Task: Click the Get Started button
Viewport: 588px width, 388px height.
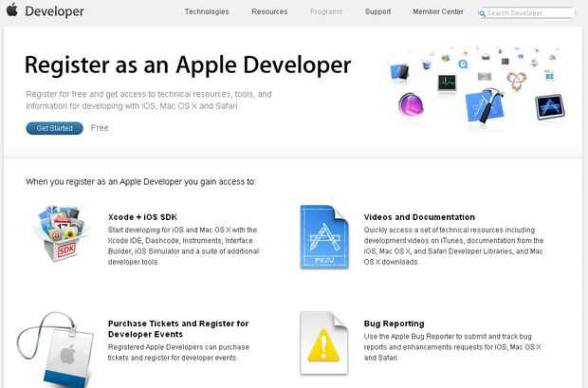Action: point(54,128)
